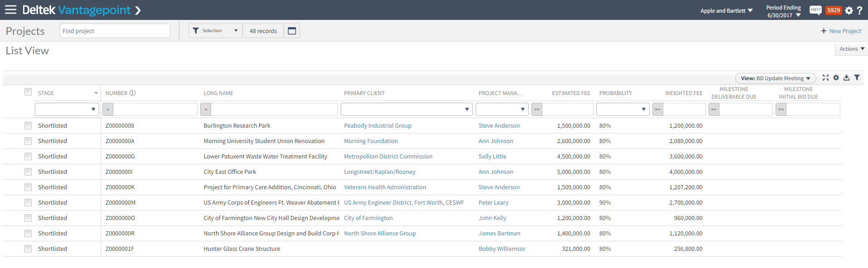Click Deliverable Due filter operator icon

tap(714, 109)
